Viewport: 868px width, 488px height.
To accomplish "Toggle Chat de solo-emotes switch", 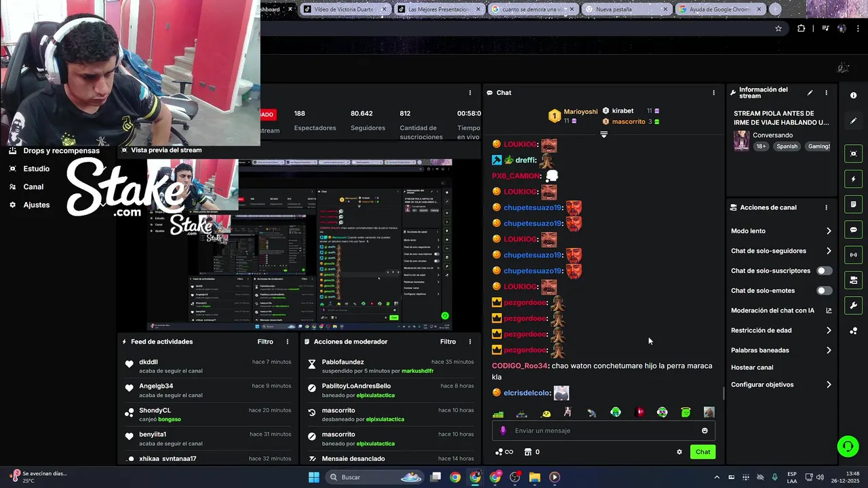I will tap(824, 291).
